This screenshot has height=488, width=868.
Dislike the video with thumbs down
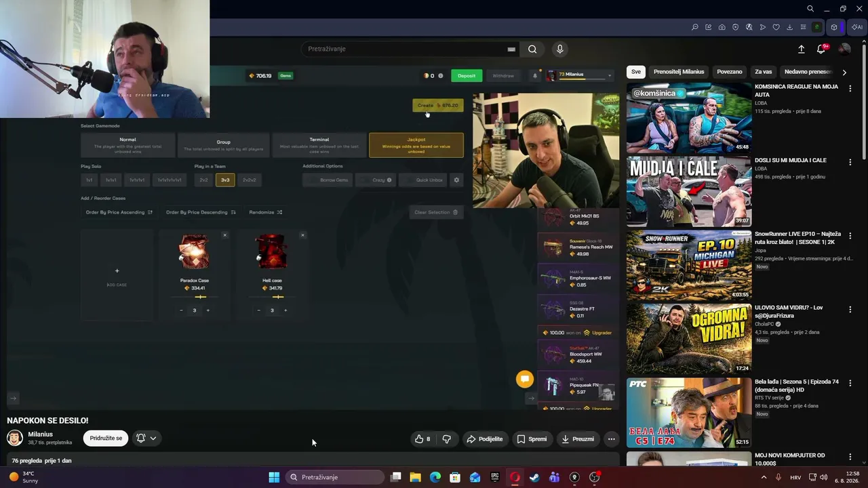446,439
